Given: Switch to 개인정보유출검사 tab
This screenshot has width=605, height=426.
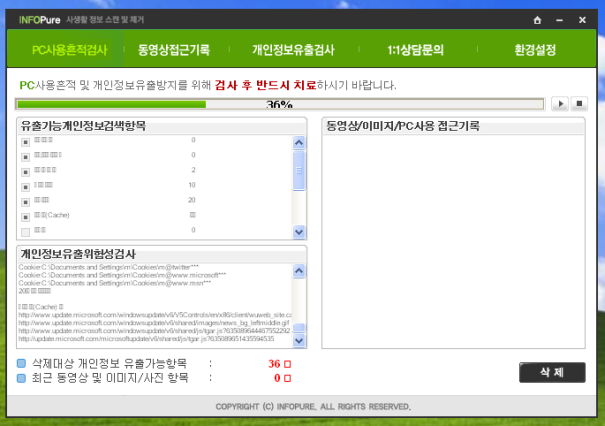Looking at the screenshot, I should [293, 49].
